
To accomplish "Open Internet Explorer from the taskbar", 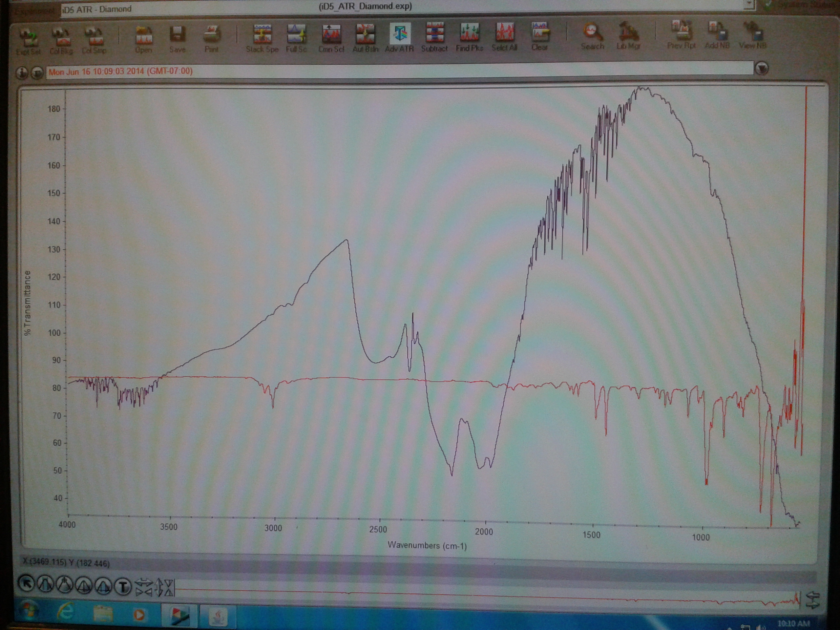I will tap(67, 612).
